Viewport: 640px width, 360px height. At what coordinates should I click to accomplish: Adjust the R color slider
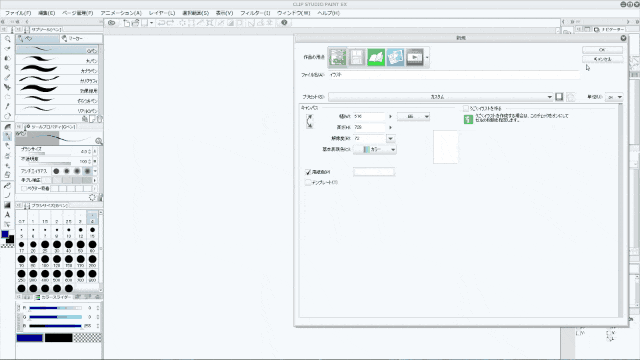tap(56, 308)
